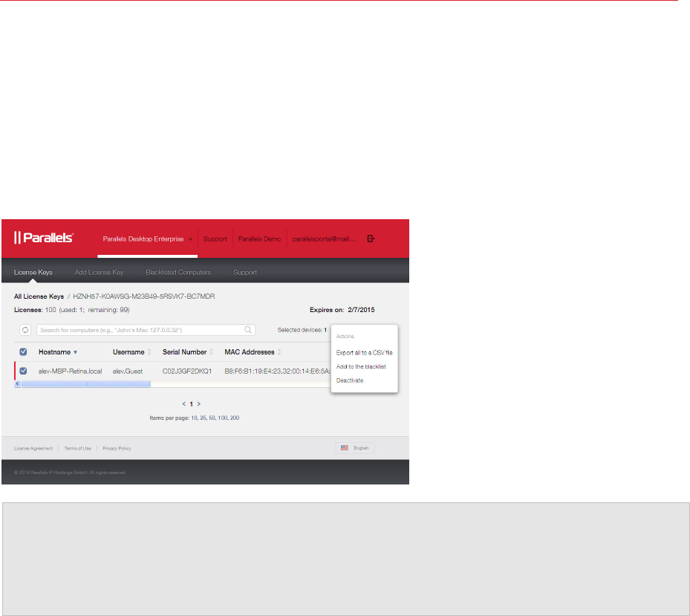Choose Deactivate from Actions menu
The width and height of the screenshot is (690, 616).
click(x=350, y=380)
